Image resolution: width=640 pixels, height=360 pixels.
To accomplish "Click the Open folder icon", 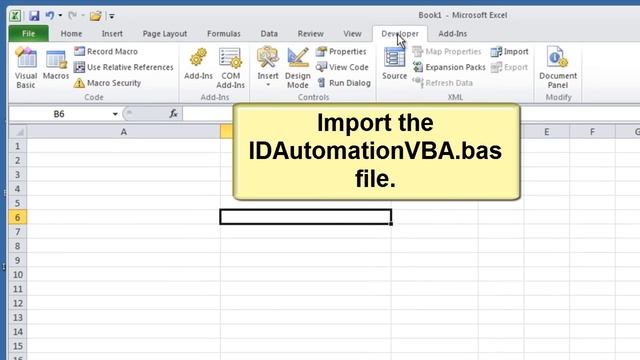I will (x=96, y=16).
